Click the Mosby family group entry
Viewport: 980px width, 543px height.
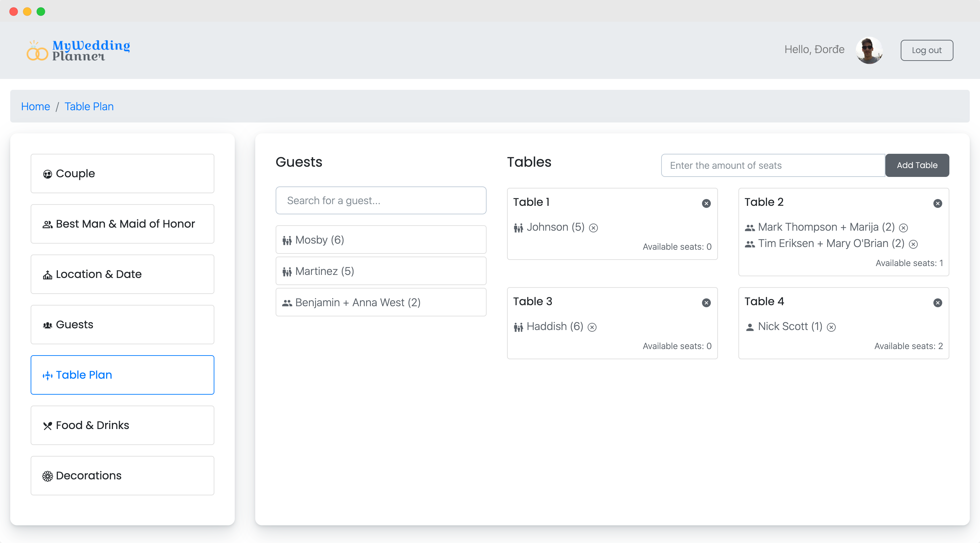(381, 240)
